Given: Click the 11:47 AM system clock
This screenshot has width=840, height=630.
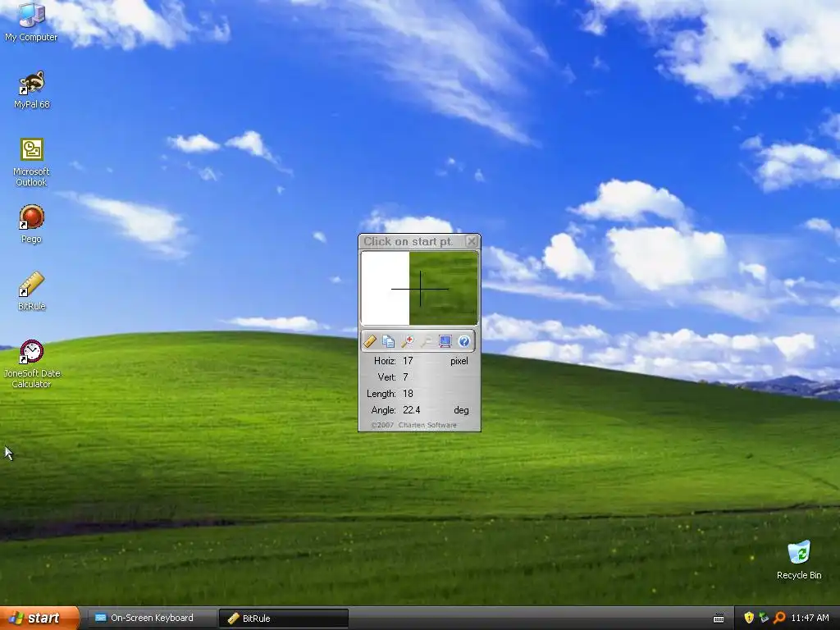Looking at the screenshot, I should pyautogui.click(x=810, y=619).
